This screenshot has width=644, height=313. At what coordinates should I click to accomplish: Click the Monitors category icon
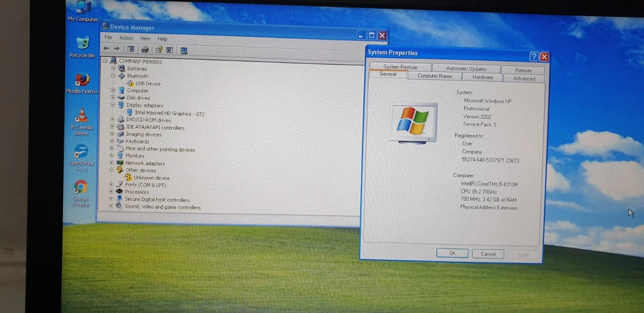(x=120, y=156)
